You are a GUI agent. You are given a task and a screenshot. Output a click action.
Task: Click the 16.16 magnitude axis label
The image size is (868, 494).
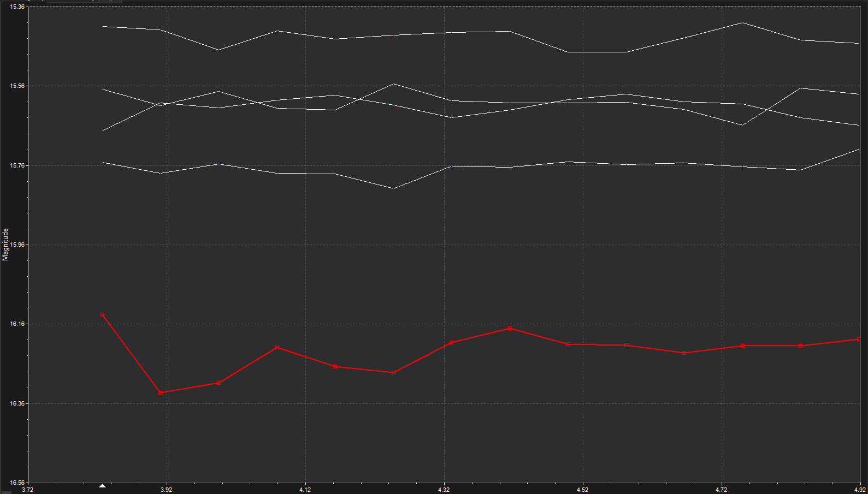click(x=17, y=324)
